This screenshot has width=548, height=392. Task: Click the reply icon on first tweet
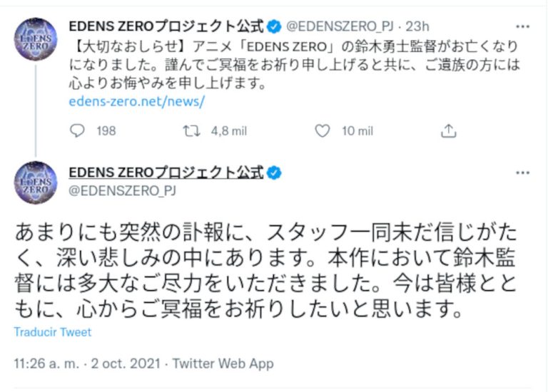click(78, 130)
